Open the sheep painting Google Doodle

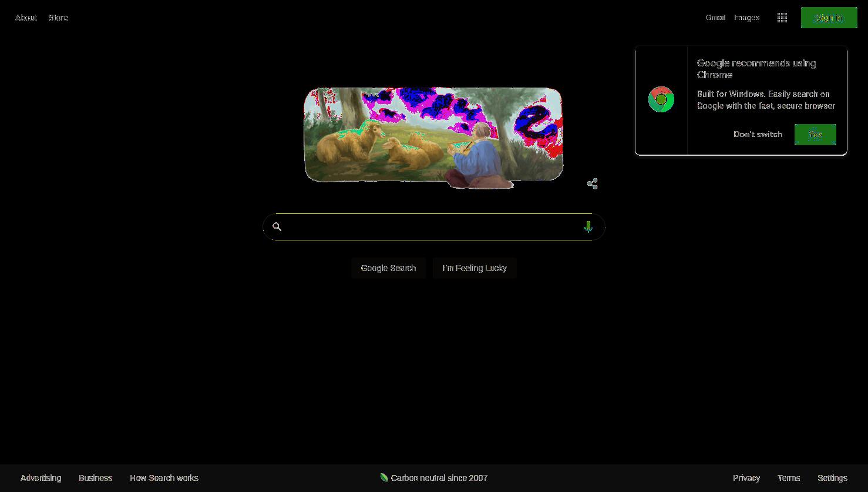pos(433,138)
